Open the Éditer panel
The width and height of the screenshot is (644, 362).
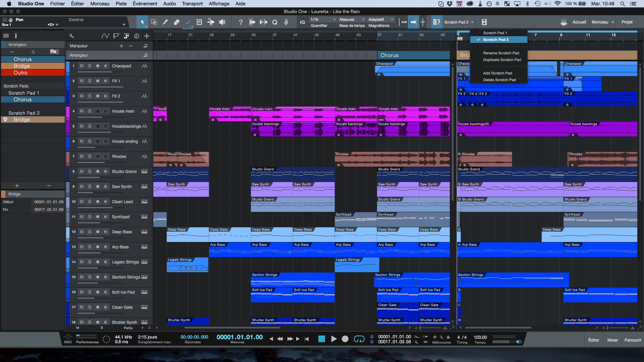[x=594, y=340]
